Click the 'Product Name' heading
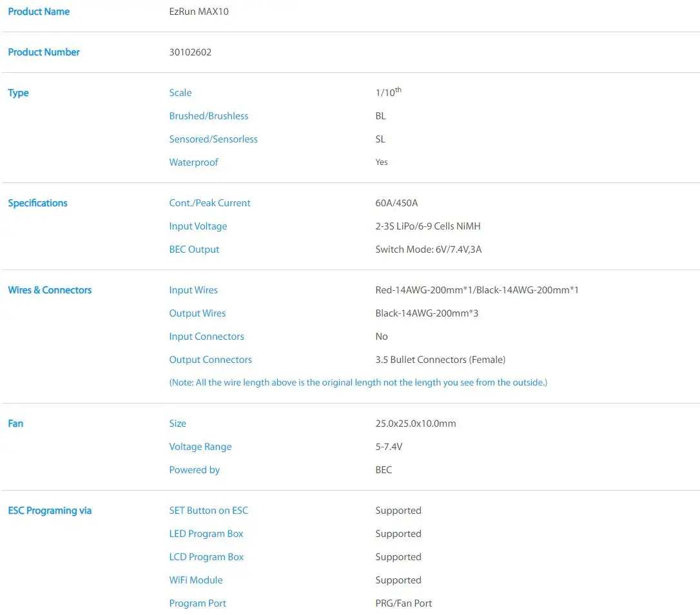The image size is (700, 615). (x=39, y=12)
